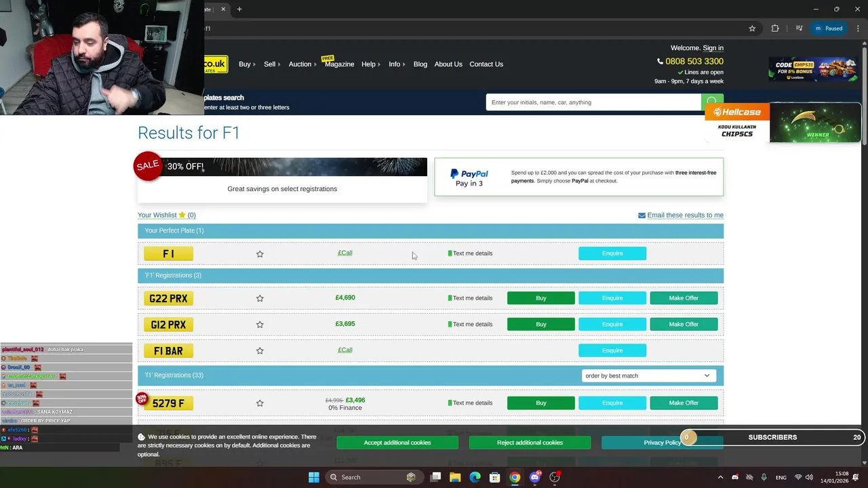Screen dimensions: 868x488
Task: Launch Microsoft Edge from the taskbar
Action: tap(475, 477)
